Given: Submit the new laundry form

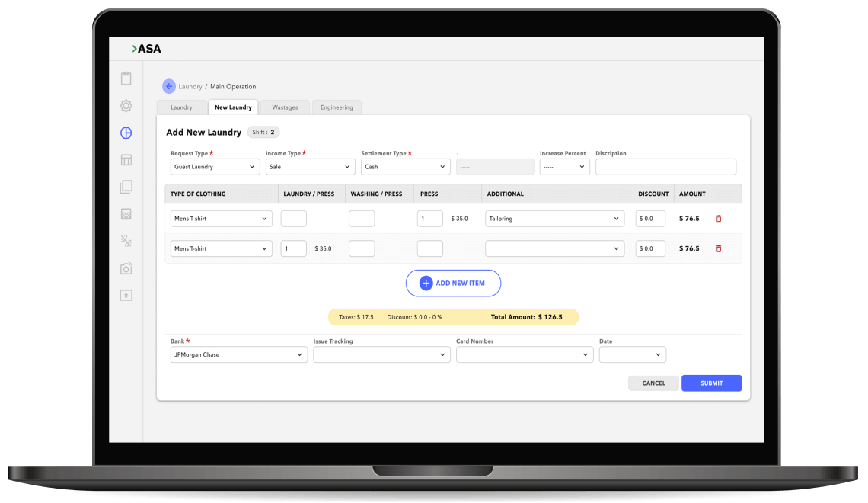Looking at the screenshot, I should click(x=711, y=383).
